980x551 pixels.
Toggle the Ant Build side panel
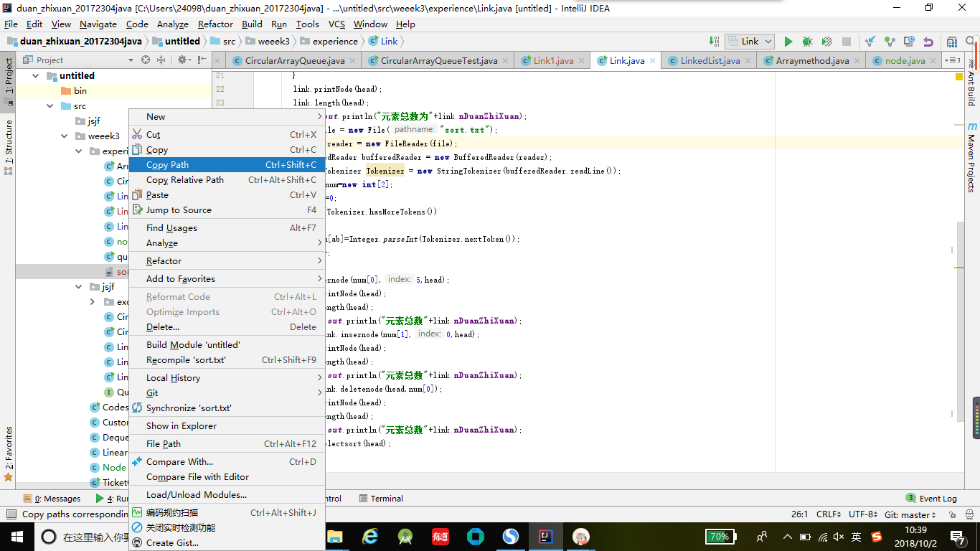[971, 83]
